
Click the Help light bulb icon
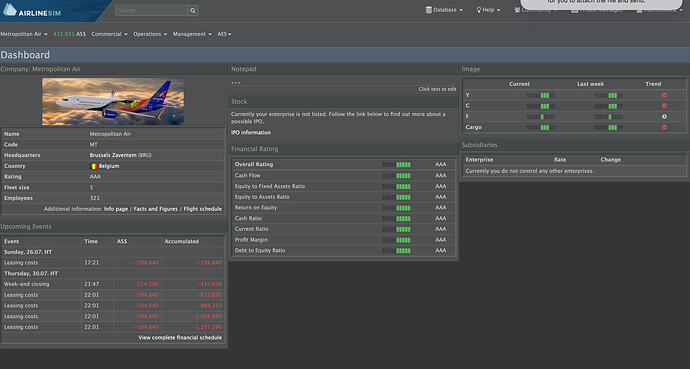[479, 10]
